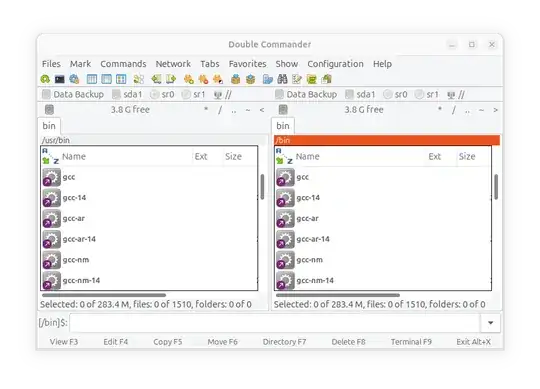The image size is (540, 389).
Task: Open the Configuration menu
Action: 335,64
